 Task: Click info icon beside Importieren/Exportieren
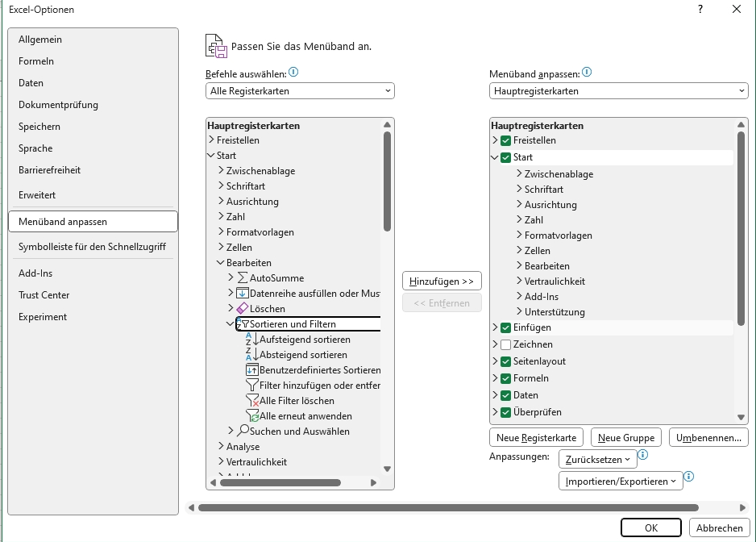pyautogui.click(x=688, y=477)
